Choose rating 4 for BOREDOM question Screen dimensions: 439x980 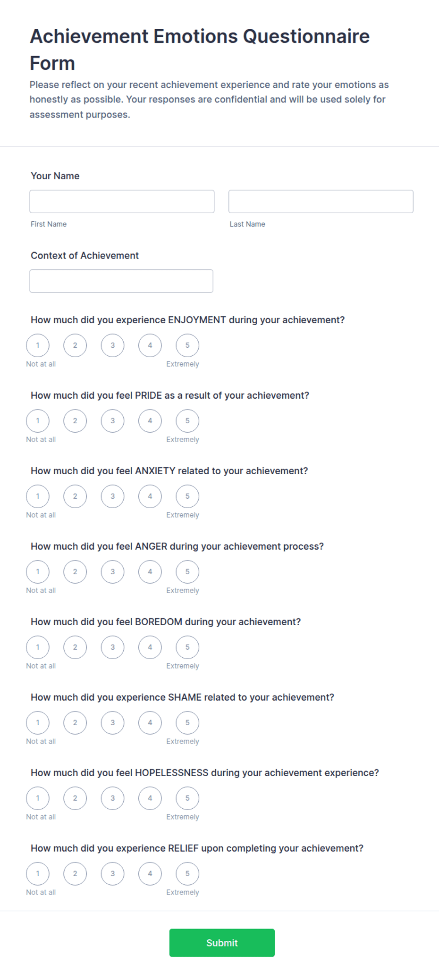(150, 647)
